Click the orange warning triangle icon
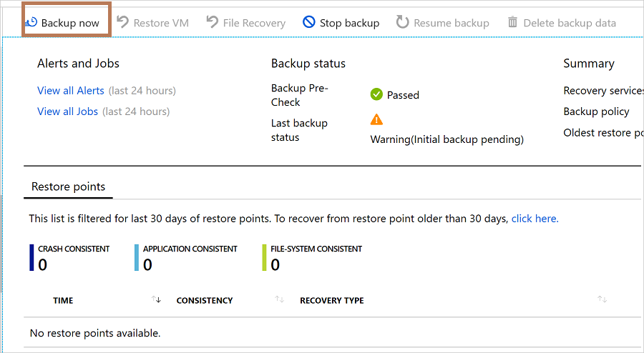The width and height of the screenshot is (644, 353). point(376,120)
